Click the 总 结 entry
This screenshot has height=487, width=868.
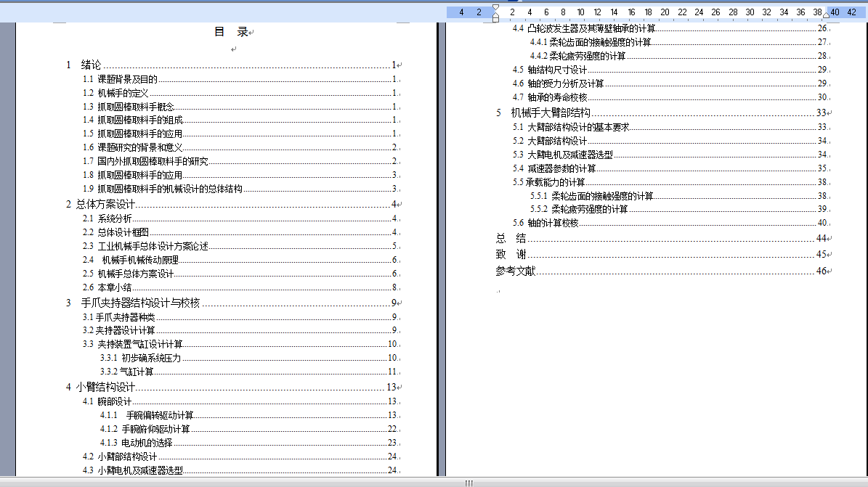pos(662,239)
